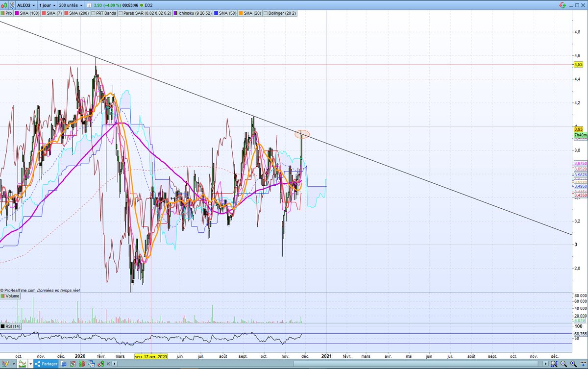Open the '1 jour' timeframe dropdown

(47, 5)
